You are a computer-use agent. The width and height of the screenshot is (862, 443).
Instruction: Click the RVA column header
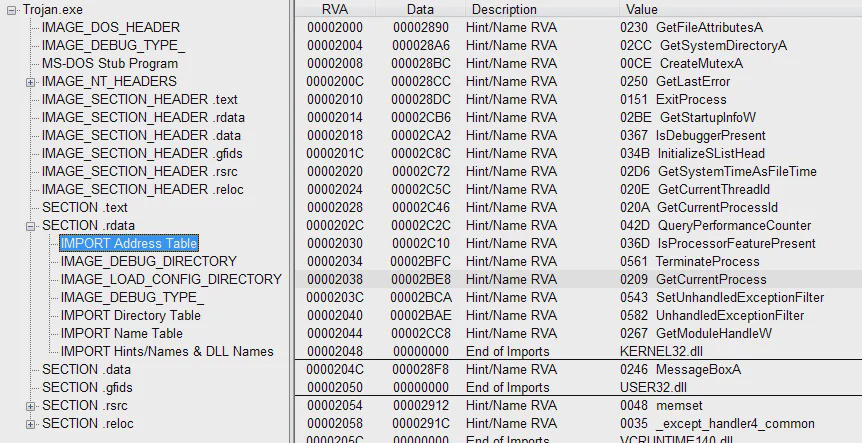(335, 9)
